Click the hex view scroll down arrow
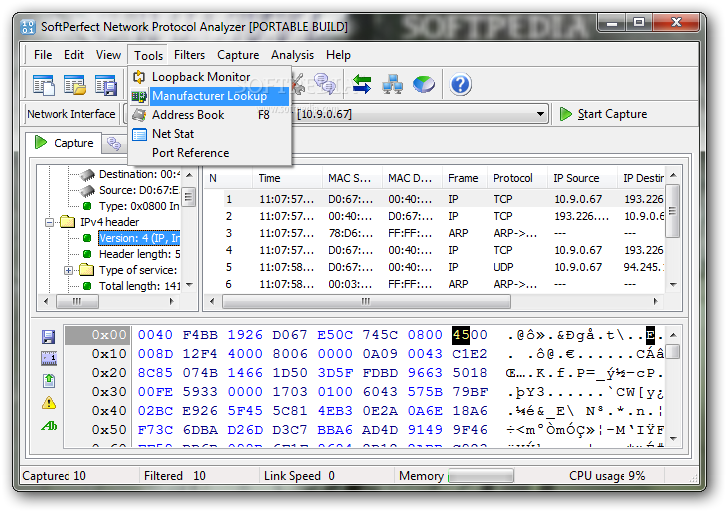Image resolution: width=727 pixels, height=512 pixels. (x=673, y=438)
